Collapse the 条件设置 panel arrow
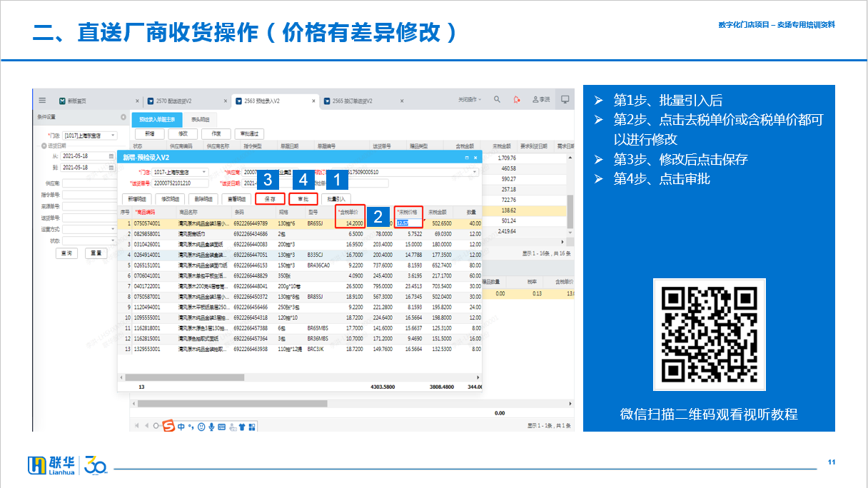This screenshot has height=488, width=868. [x=123, y=117]
